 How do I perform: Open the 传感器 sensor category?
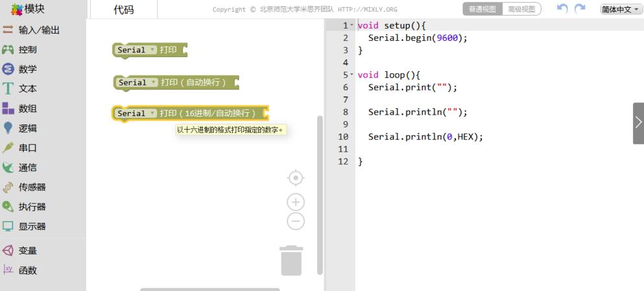tap(32, 187)
